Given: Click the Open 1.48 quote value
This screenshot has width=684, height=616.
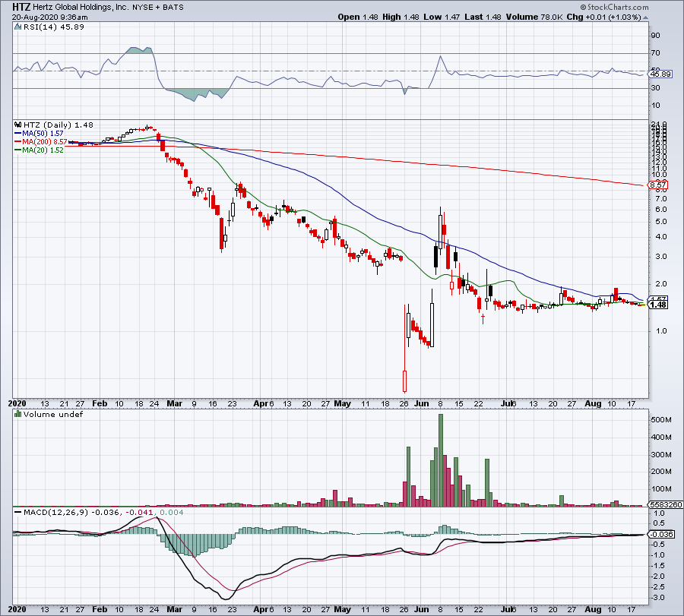Looking at the screenshot, I should click(358, 17).
